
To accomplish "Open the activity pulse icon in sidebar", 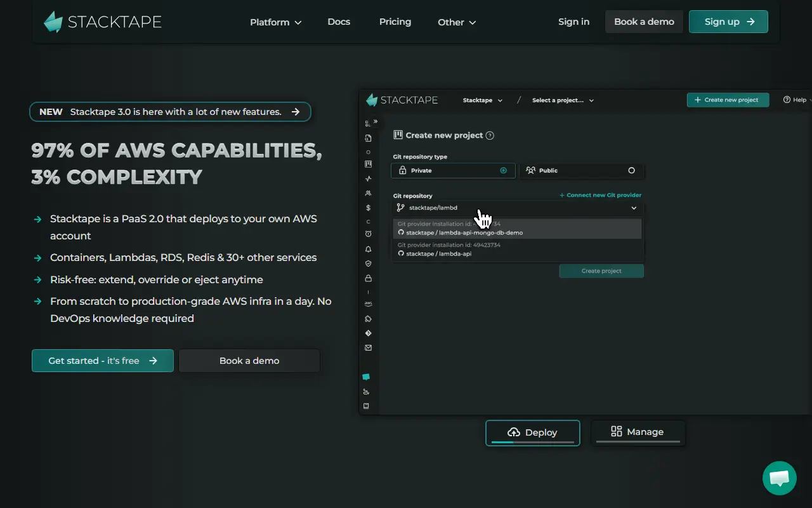I will point(368,179).
